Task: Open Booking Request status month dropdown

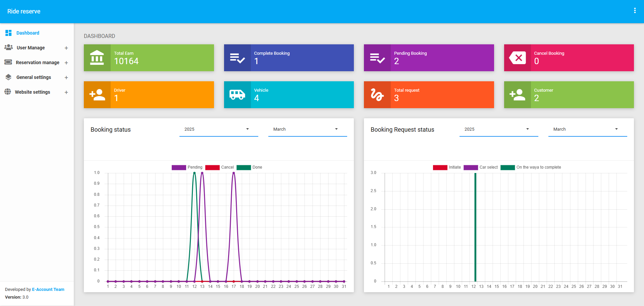Action: point(587,129)
